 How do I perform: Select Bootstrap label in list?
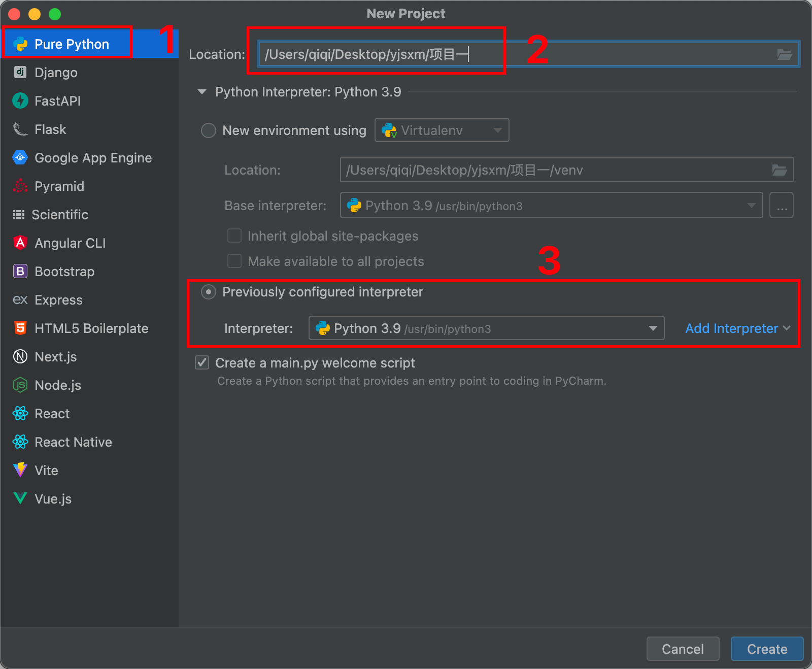(x=64, y=272)
